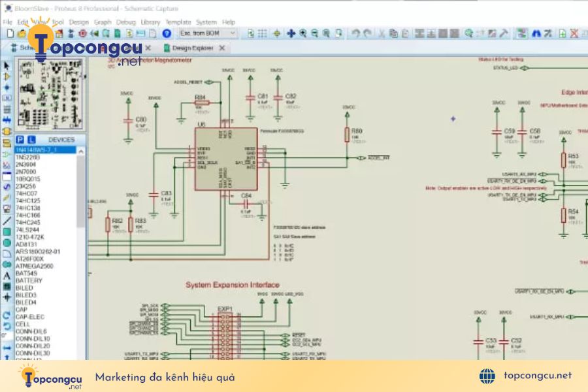Viewport: 588px width, 392px height.
Task: Pick the 2D Graphics Line tool
Action: coord(7,221)
